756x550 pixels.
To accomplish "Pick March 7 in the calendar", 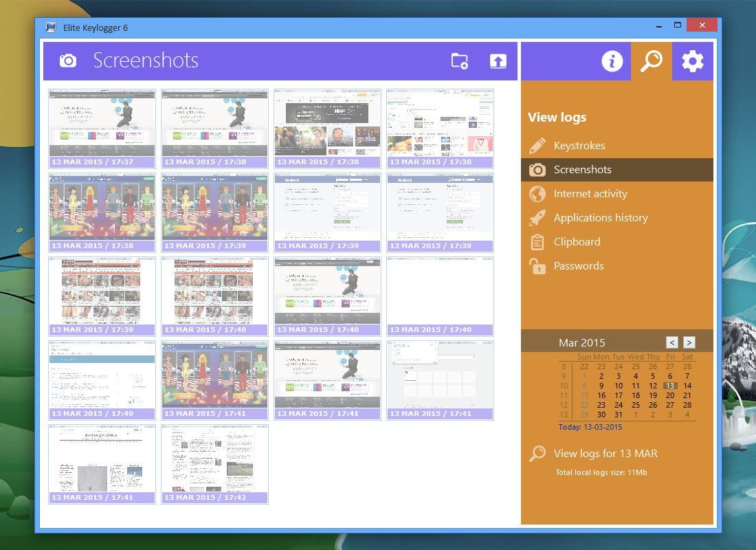I will click(687, 376).
